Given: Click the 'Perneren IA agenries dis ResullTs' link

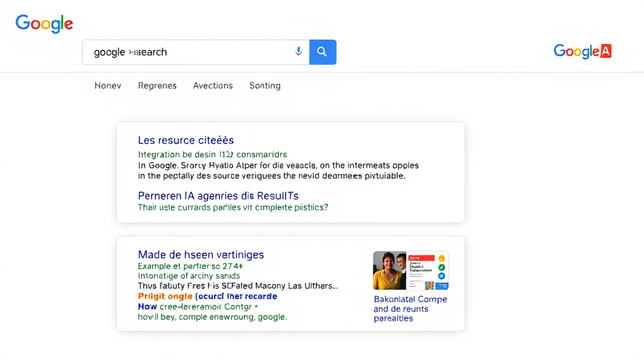Looking at the screenshot, I should [x=218, y=195].
